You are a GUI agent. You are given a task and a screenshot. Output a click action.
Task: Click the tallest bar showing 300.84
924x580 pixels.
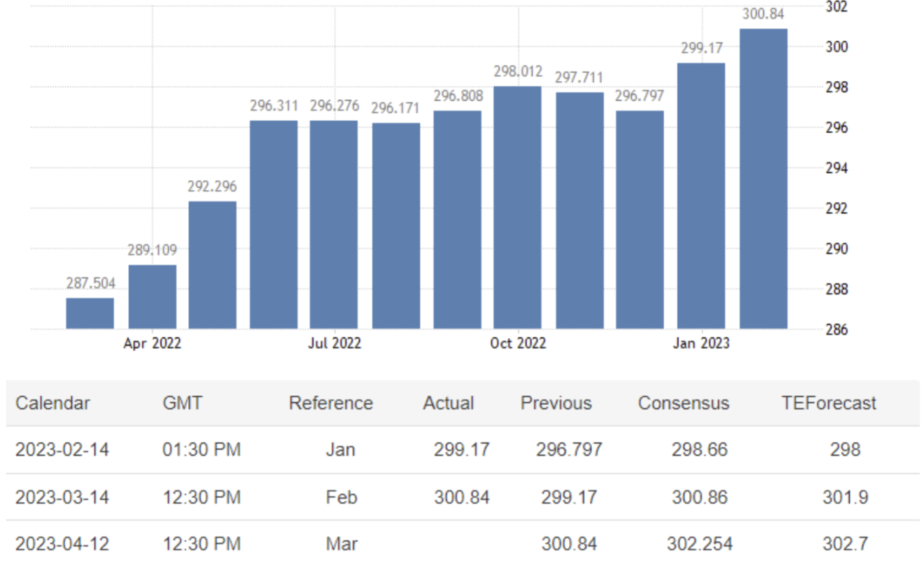[763, 179]
